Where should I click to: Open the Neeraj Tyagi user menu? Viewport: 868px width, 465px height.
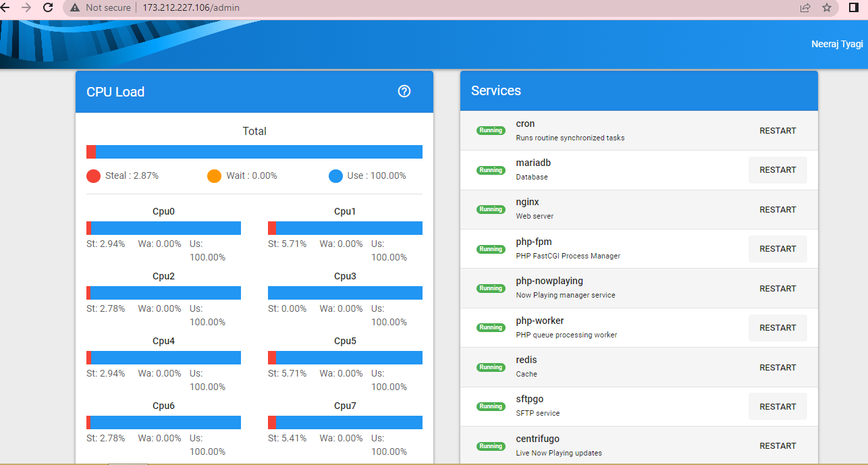837,43
